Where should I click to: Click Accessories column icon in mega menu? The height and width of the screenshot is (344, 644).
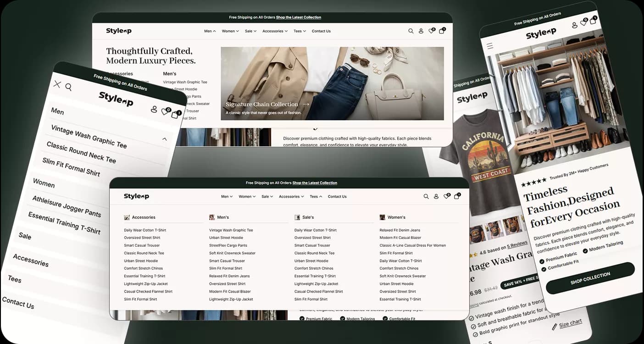127,217
